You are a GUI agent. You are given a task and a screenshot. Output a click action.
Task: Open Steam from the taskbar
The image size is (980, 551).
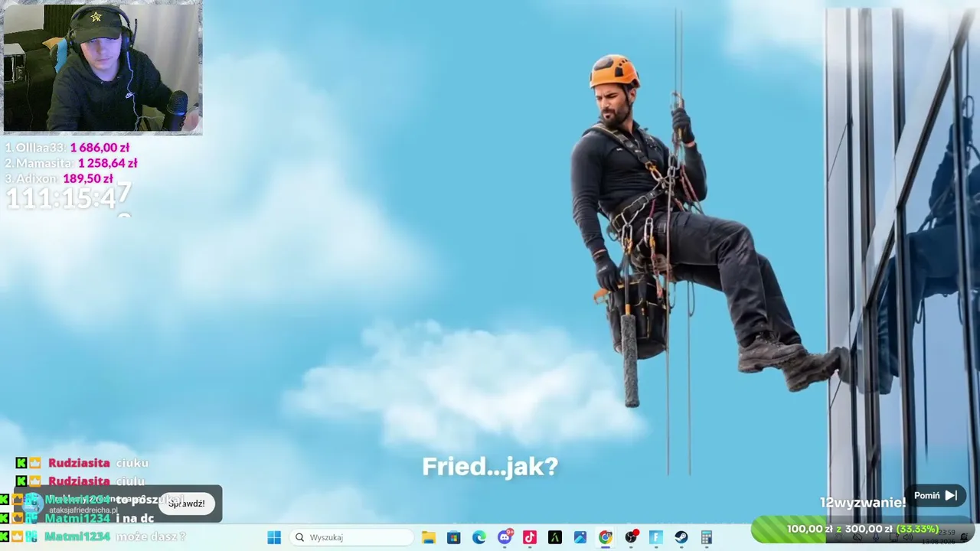coord(681,537)
